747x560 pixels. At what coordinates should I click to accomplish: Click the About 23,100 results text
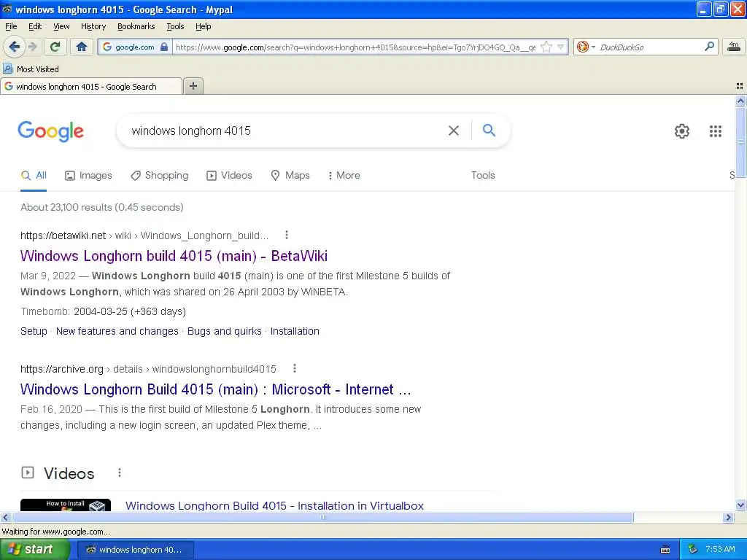coord(102,207)
